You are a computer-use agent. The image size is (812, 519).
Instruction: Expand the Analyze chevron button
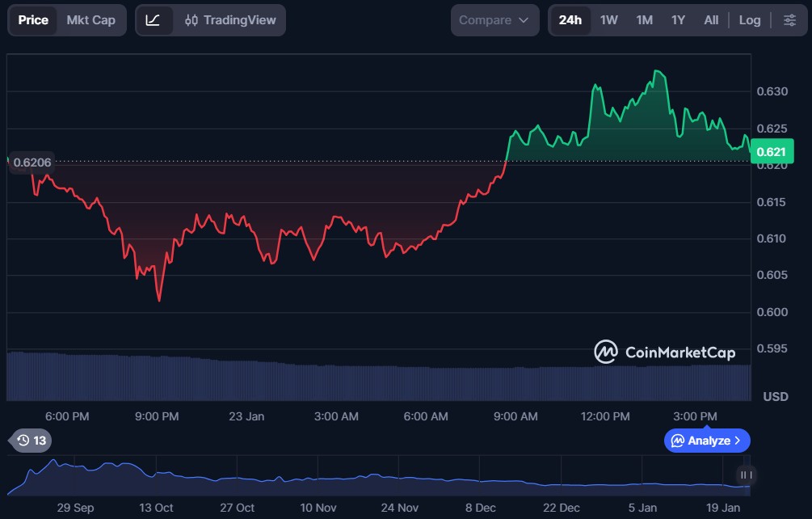point(707,441)
